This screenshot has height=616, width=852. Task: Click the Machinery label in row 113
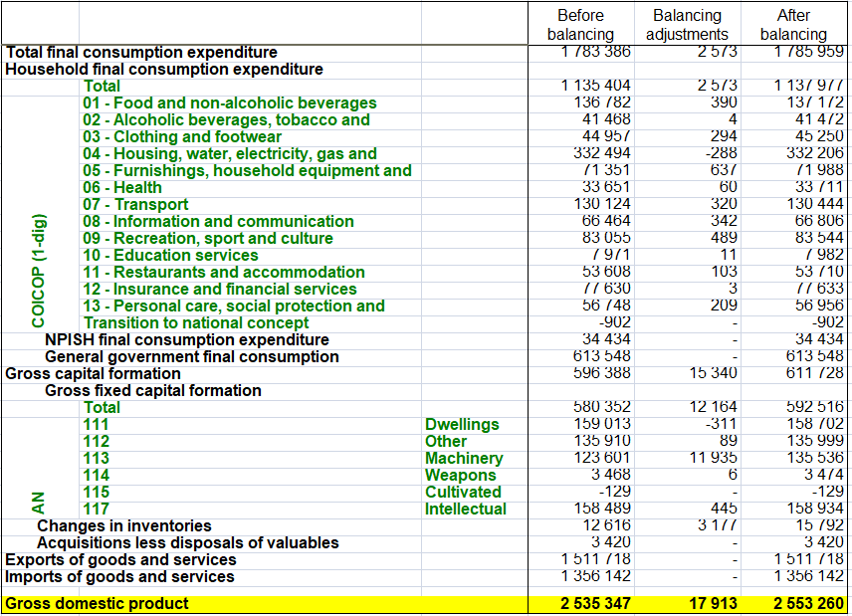(464, 458)
